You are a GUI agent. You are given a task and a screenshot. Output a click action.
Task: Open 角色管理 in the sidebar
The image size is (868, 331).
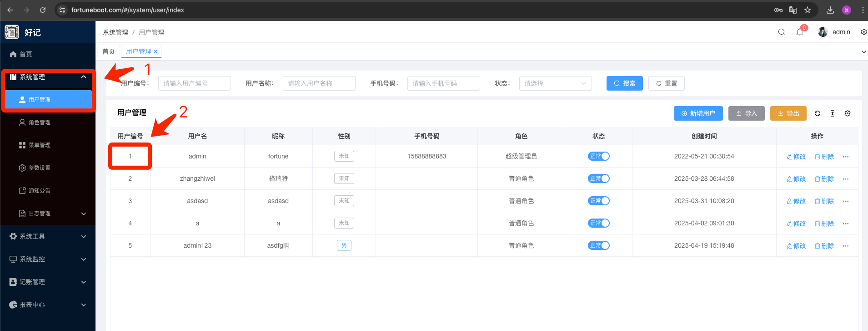pyautogui.click(x=40, y=122)
